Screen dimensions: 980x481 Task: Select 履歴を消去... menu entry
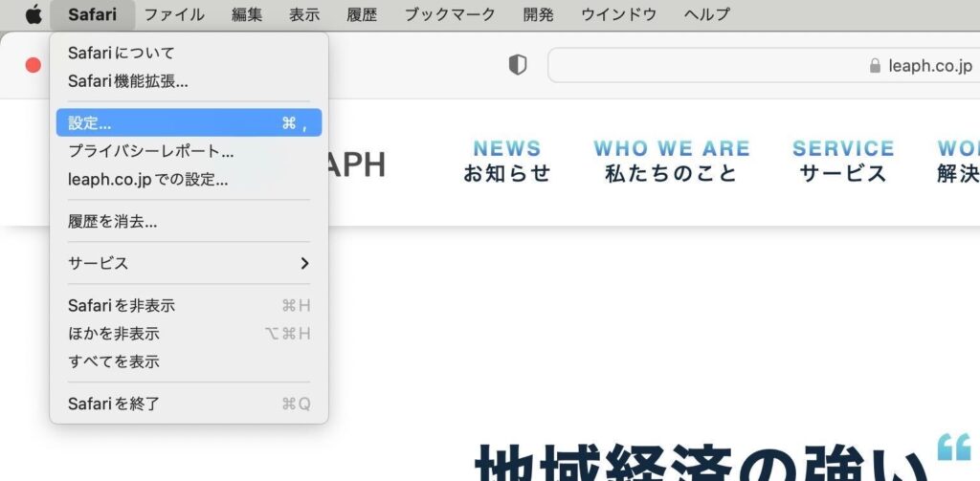coord(189,221)
